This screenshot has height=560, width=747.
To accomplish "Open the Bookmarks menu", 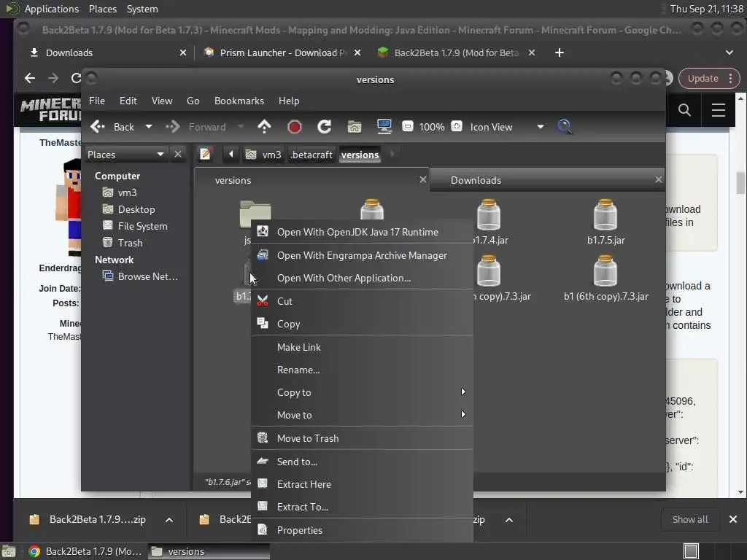I will 239,101.
